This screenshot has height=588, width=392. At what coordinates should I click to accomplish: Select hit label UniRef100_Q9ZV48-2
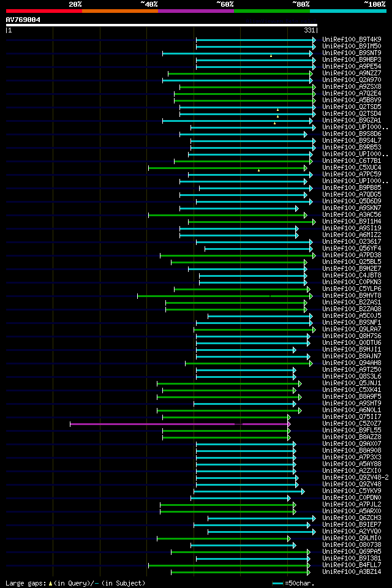tap(356, 478)
